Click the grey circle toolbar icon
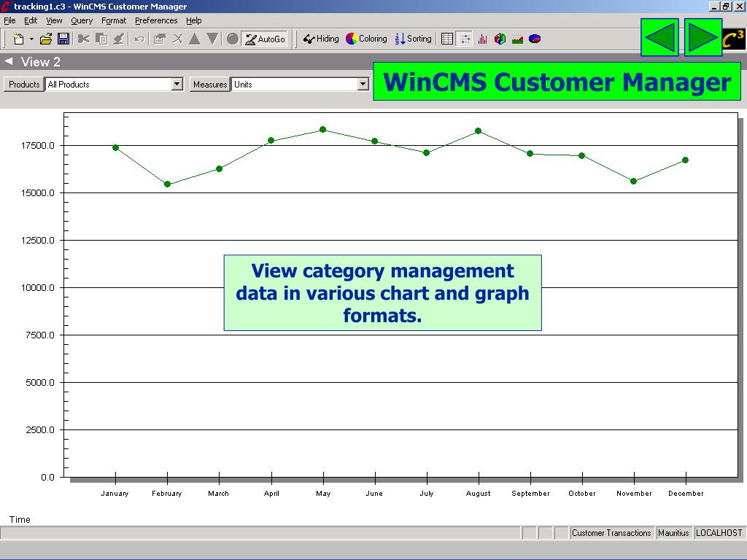The height and width of the screenshot is (560, 747). [233, 39]
